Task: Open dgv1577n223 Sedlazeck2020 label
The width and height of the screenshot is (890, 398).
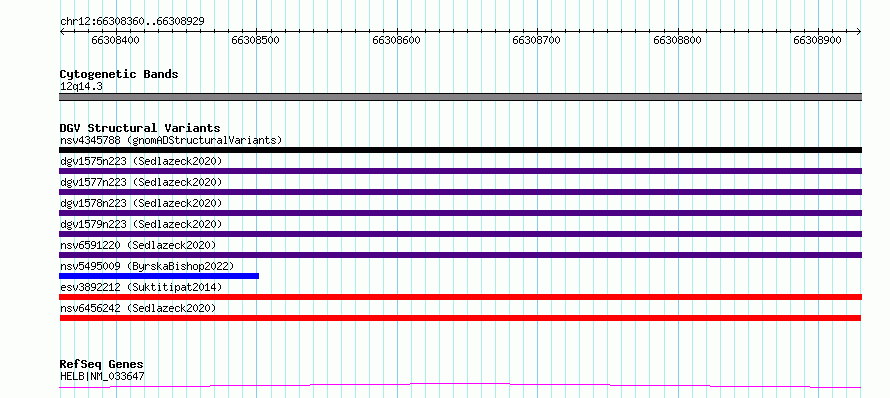Action: pos(141,182)
